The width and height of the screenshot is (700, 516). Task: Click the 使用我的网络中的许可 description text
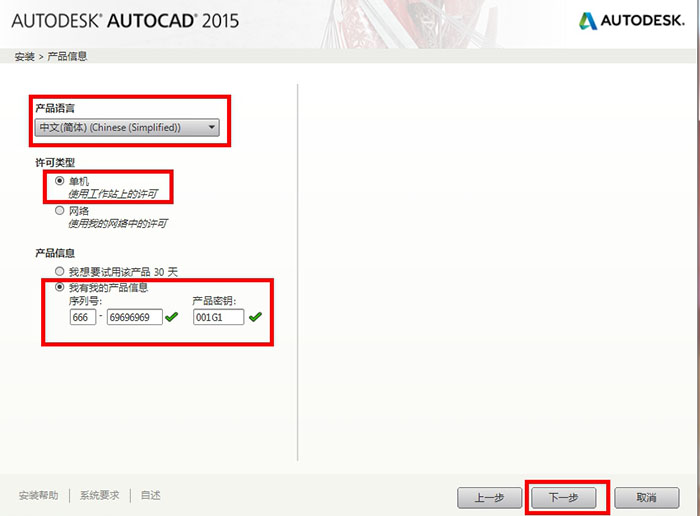[x=118, y=223]
